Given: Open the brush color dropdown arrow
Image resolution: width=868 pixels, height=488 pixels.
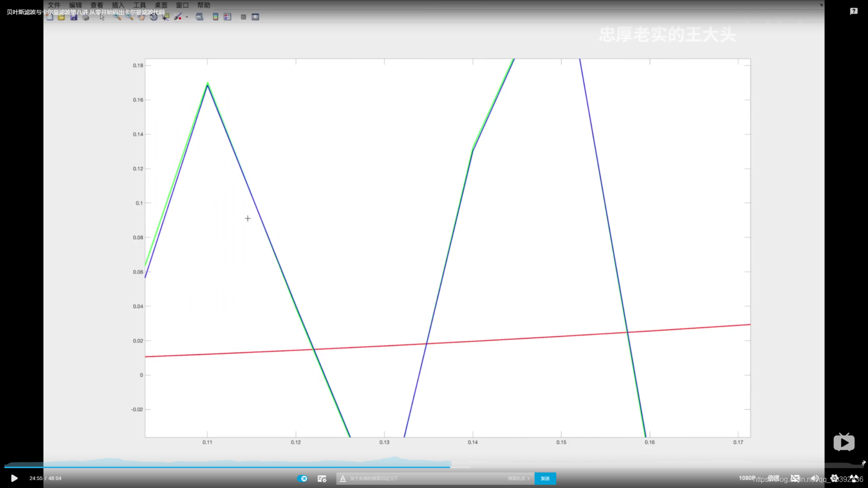Looking at the screenshot, I should 187,17.
